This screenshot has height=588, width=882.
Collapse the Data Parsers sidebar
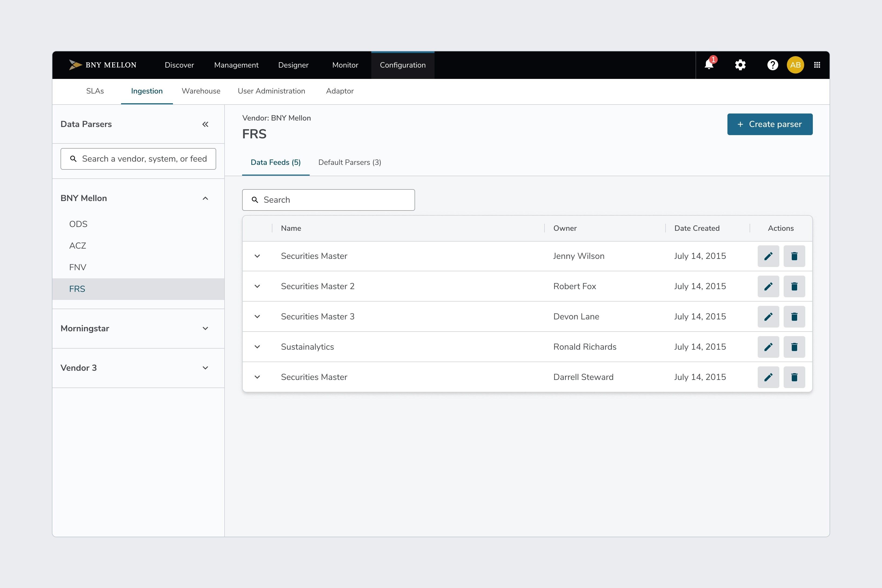(205, 124)
